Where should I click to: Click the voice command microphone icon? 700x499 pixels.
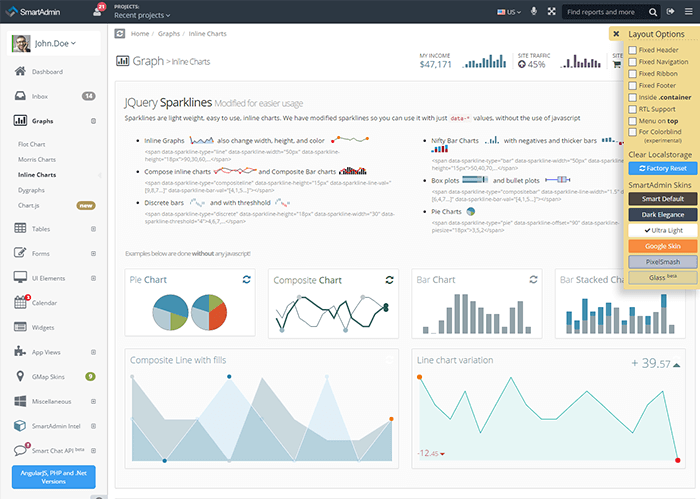coord(534,12)
